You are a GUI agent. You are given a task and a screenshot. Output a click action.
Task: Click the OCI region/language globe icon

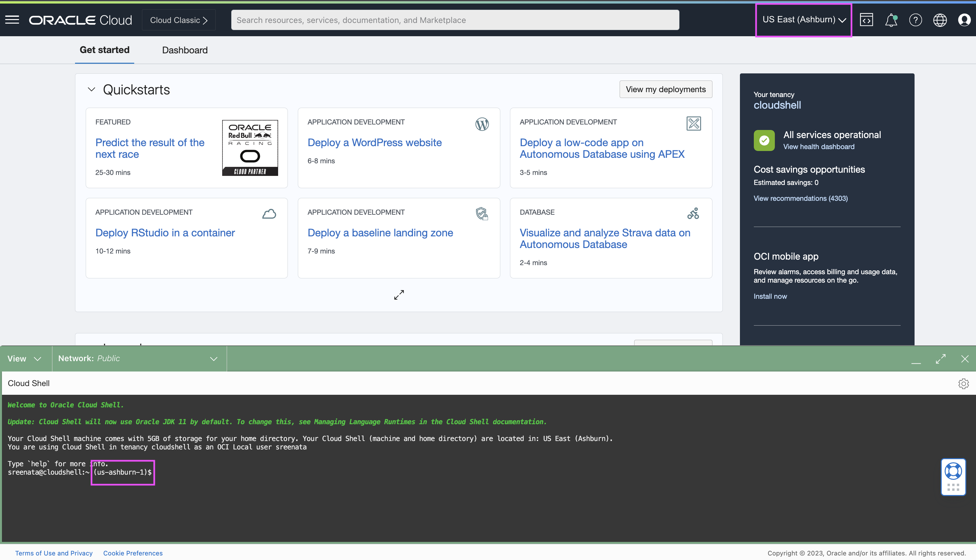click(939, 19)
